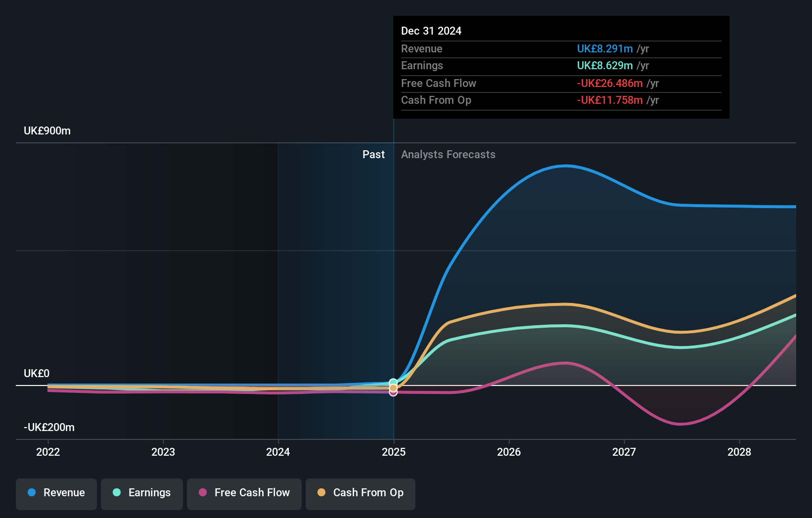Image resolution: width=812 pixels, height=518 pixels.
Task: Click the Analysts Forecasts label
Action: click(448, 154)
